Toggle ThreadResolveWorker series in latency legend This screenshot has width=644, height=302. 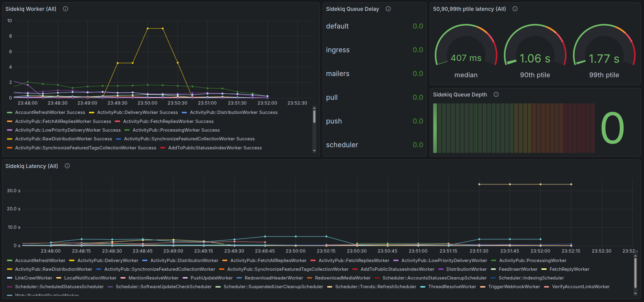[452, 287]
